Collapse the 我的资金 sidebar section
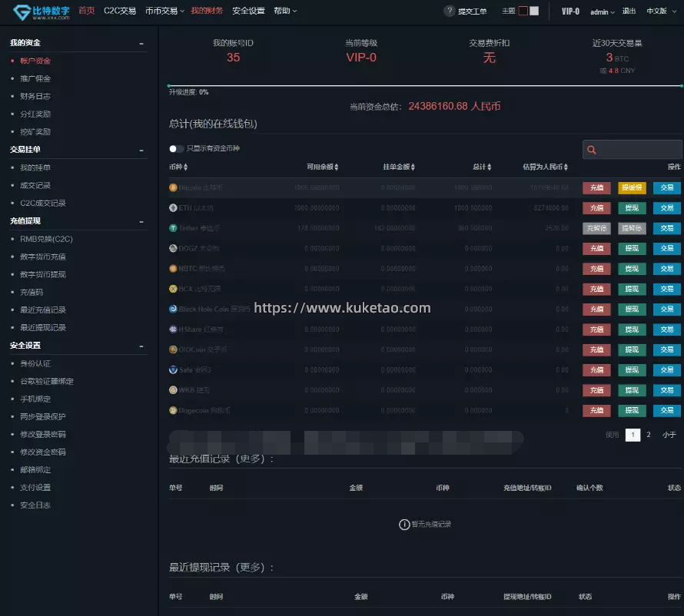Viewport: 684px width, 616px height. pos(141,43)
